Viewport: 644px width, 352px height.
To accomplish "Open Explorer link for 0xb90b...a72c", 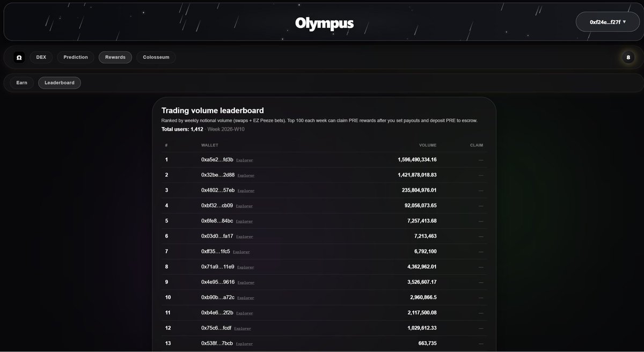I will coord(245,298).
